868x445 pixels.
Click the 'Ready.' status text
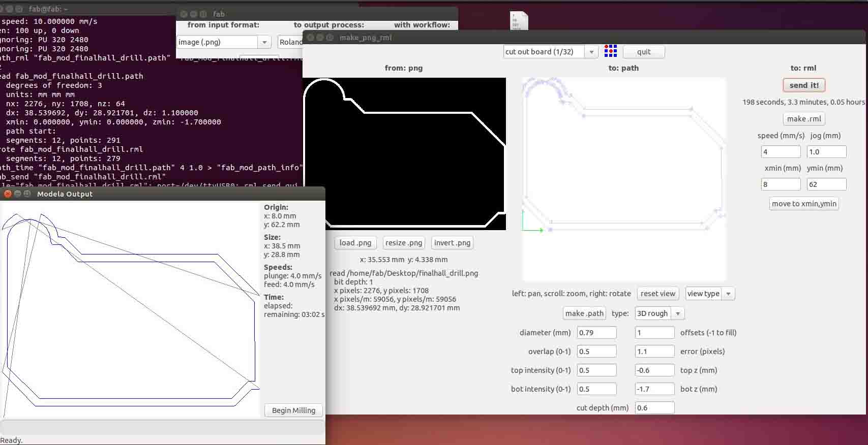(12, 440)
